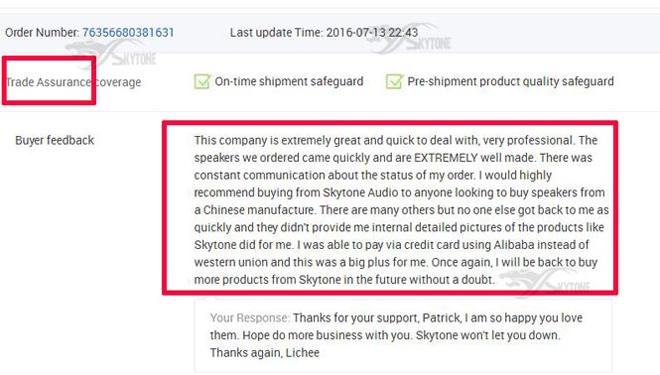The height and width of the screenshot is (375, 660).
Task: Click the Your Response label
Action: pos(250,318)
